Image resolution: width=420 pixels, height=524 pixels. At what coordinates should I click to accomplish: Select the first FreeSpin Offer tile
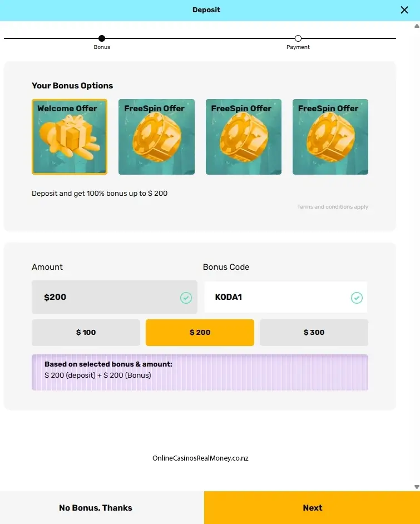[x=156, y=136]
